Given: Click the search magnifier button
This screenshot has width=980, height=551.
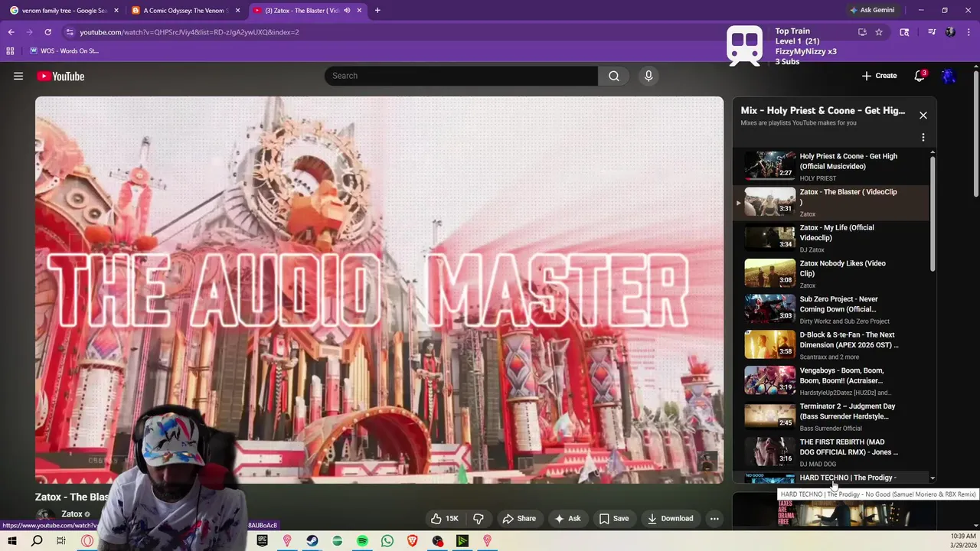Looking at the screenshot, I should 614,76.
